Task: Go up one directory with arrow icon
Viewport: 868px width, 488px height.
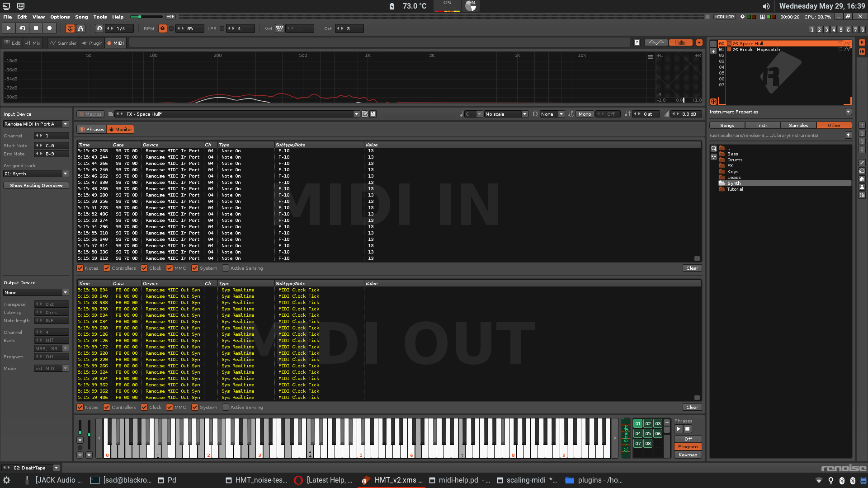Action: pos(848,135)
